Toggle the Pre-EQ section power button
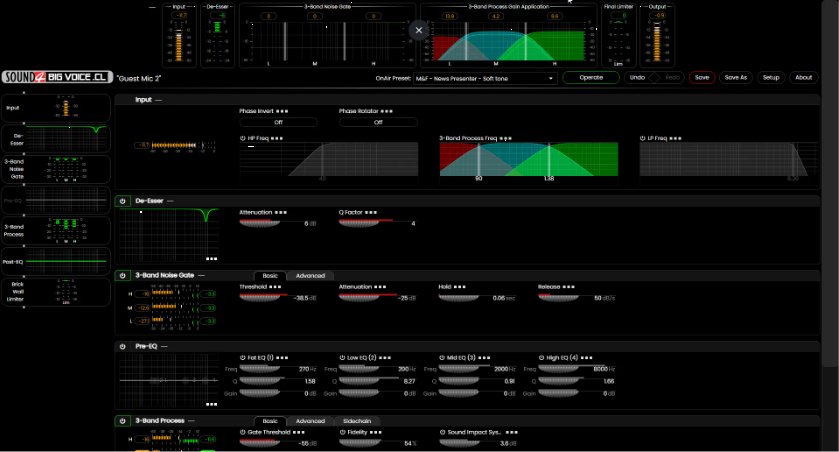The width and height of the screenshot is (839, 452). pos(123,346)
